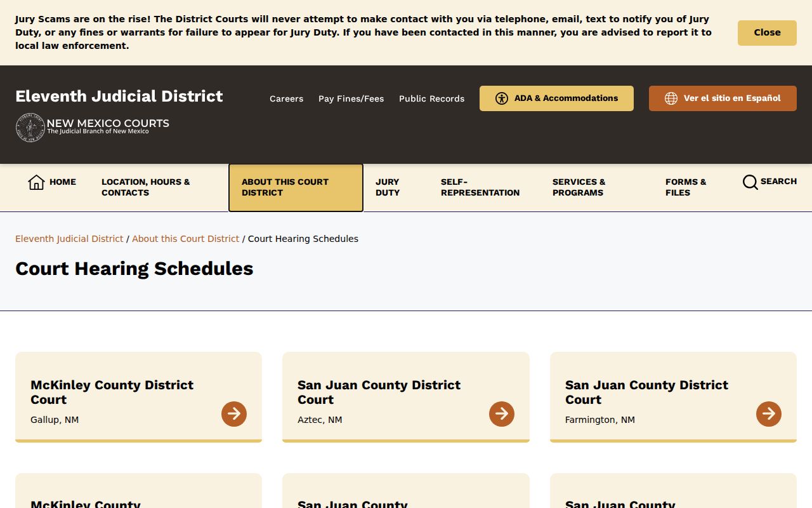
Task: Open the Public Records link
Action: click(x=432, y=98)
